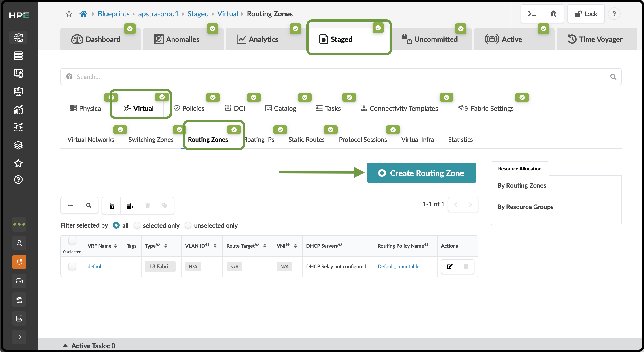Click the top-right question mark help
Image resolution: width=644 pixels, height=352 pixels.
click(x=614, y=14)
